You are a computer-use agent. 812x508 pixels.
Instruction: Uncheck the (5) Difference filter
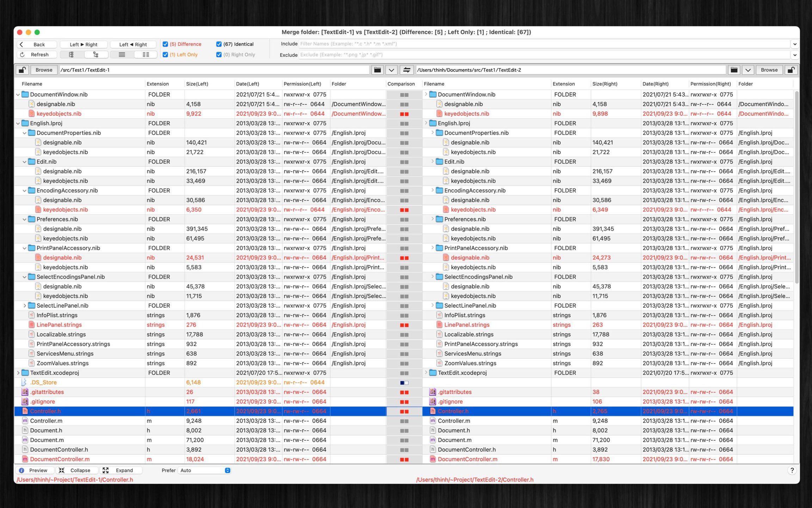click(x=165, y=44)
